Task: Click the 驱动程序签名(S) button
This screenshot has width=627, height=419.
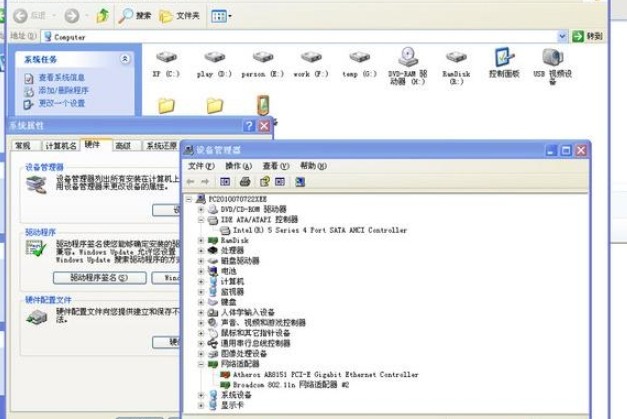Action: click(x=100, y=277)
